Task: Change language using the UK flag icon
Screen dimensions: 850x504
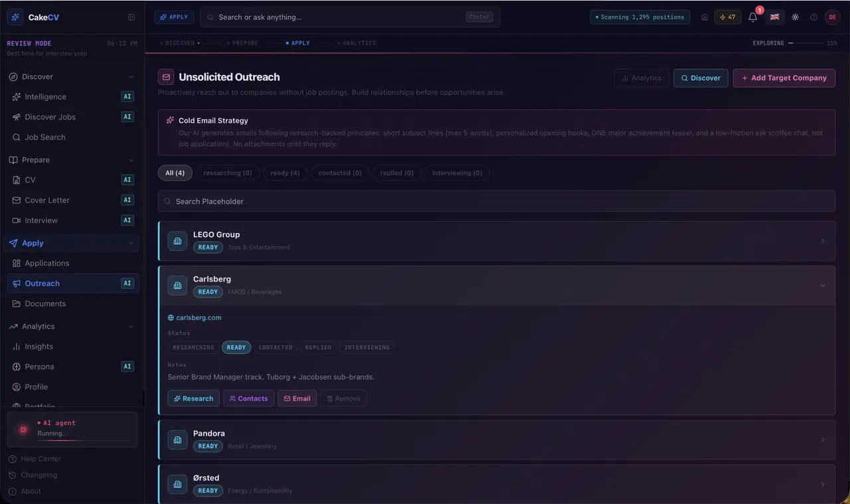Action: [x=774, y=17]
